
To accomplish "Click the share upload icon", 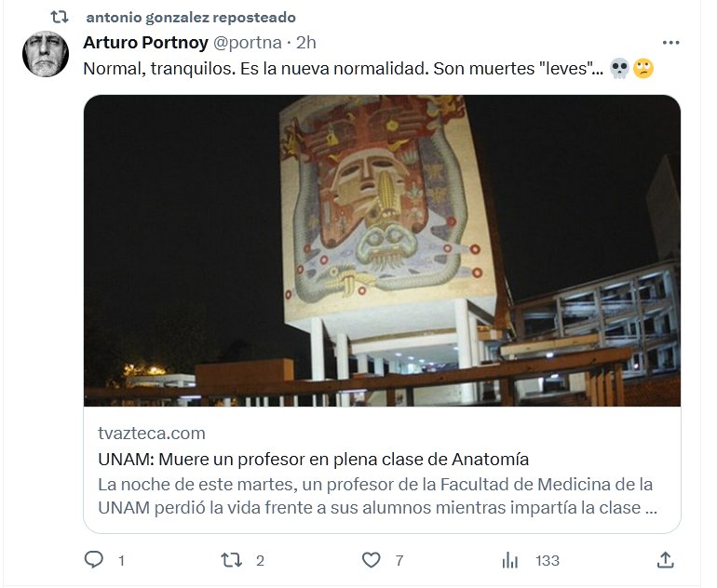I will click(x=665, y=560).
